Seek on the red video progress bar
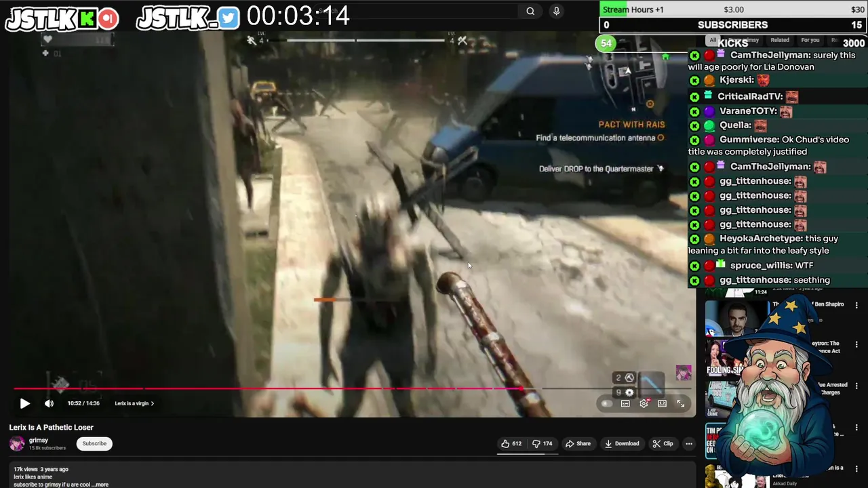The width and height of the screenshot is (868, 488). [x=269, y=389]
